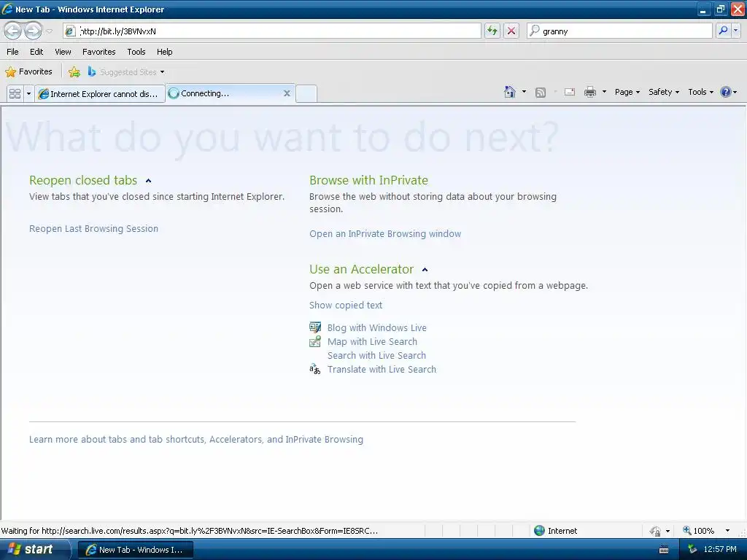Collapse the Use an Accelerator section
The image size is (747, 560).
click(425, 270)
